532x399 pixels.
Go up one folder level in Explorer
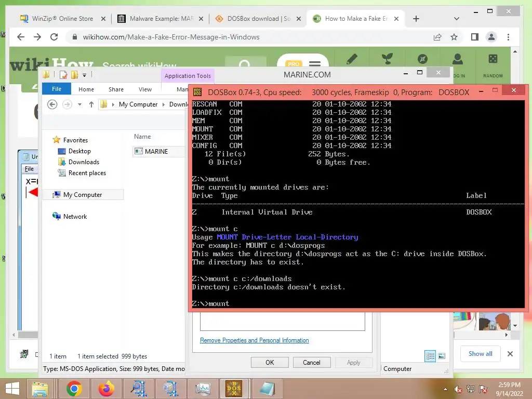tap(91, 104)
